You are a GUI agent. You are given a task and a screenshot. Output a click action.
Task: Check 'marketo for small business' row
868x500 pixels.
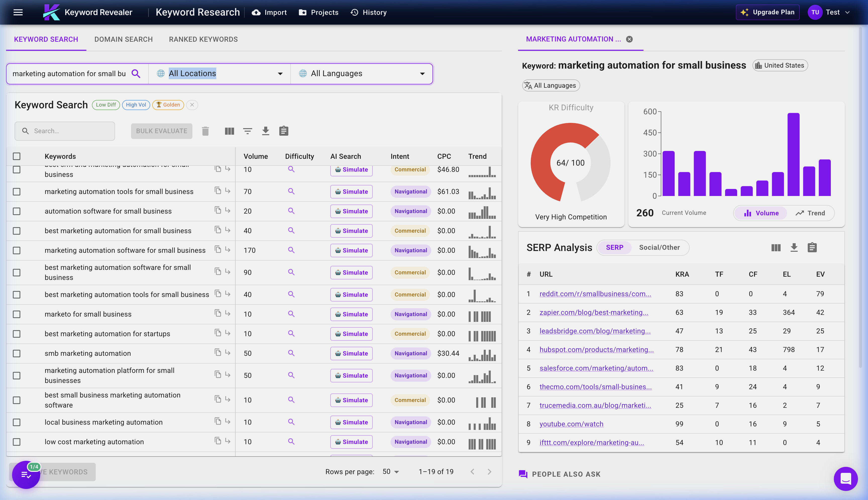(17, 314)
